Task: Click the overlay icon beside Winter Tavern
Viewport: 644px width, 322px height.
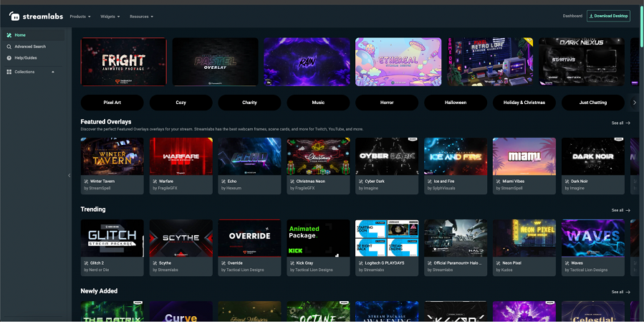Action: coord(86,181)
